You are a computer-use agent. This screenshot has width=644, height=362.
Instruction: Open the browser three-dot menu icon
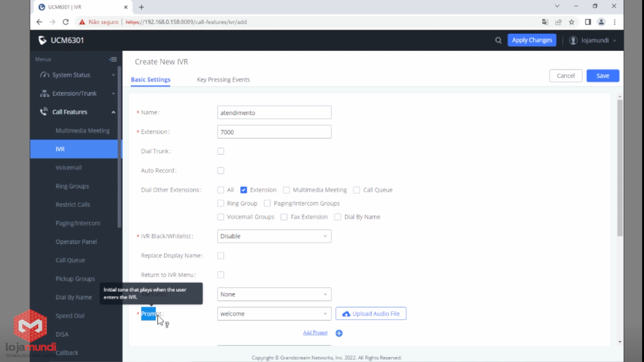(615, 22)
